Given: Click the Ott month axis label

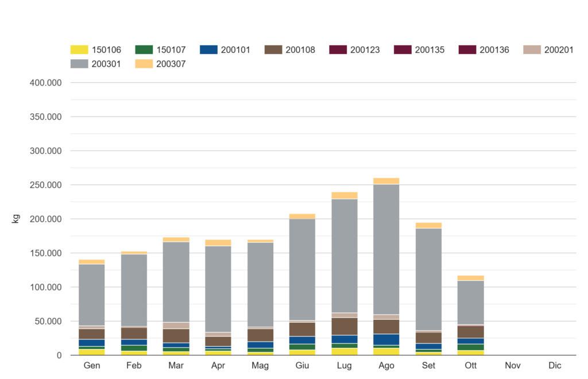Looking at the screenshot, I should tap(471, 365).
